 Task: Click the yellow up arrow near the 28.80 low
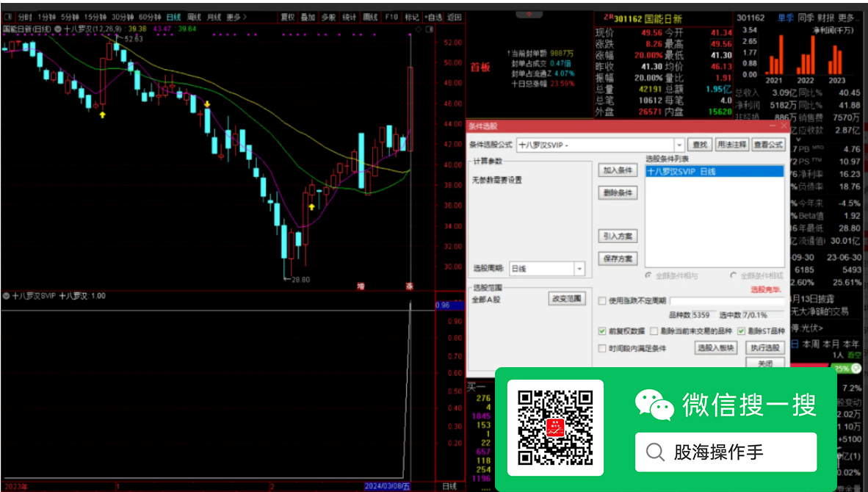coord(311,207)
